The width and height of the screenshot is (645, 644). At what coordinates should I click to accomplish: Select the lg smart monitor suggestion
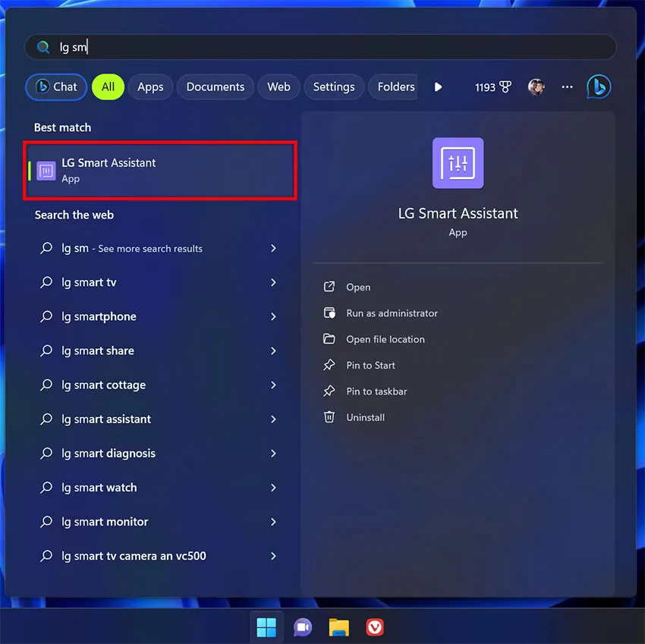[x=160, y=521]
